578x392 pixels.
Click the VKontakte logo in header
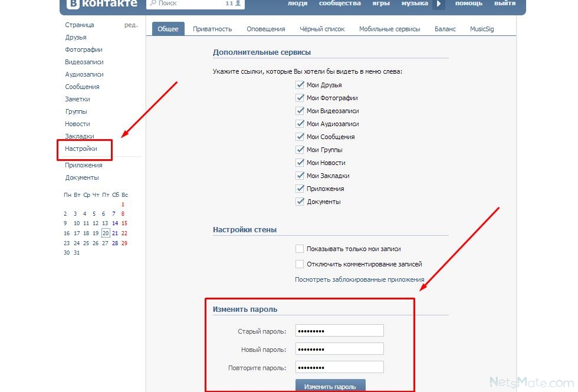(x=102, y=4)
